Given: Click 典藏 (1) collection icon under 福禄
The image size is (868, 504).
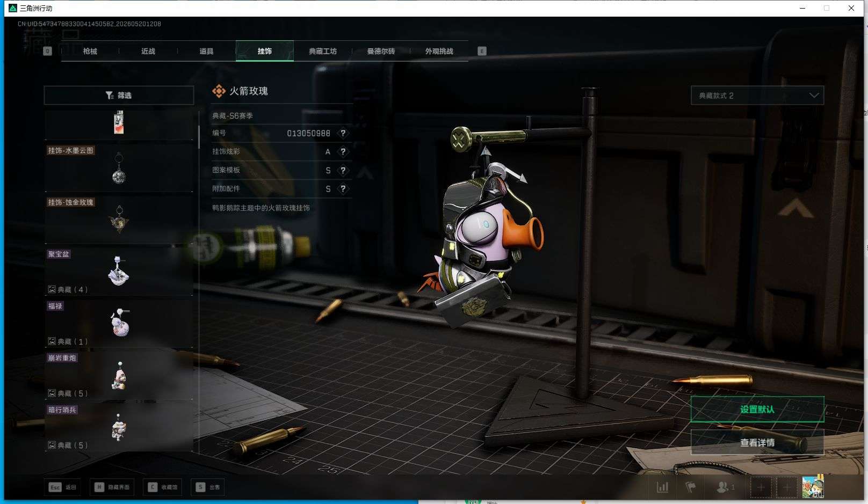Looking at the screenshot, I should tap(52, 341).
